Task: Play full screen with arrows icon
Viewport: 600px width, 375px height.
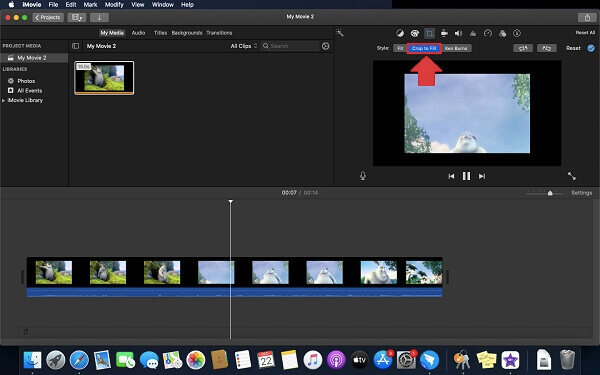Action: tap(571, 176)
